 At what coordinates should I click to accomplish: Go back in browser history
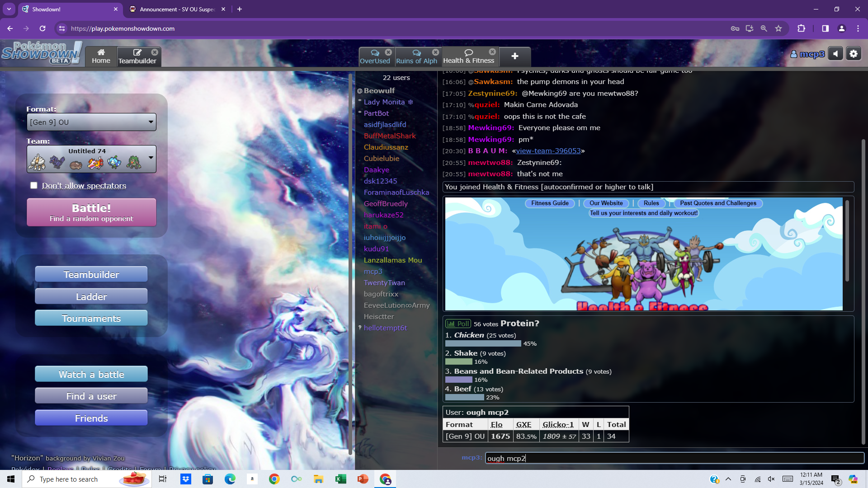(10, 28)
